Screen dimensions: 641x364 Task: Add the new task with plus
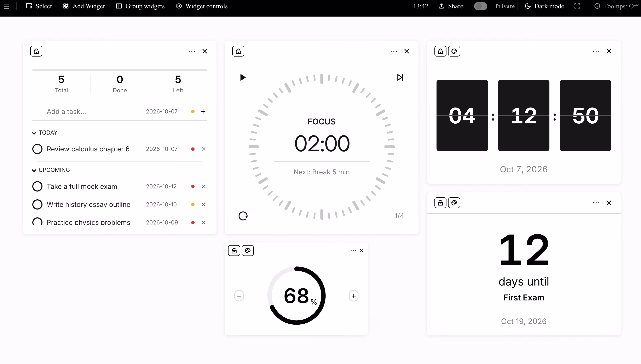203,112
